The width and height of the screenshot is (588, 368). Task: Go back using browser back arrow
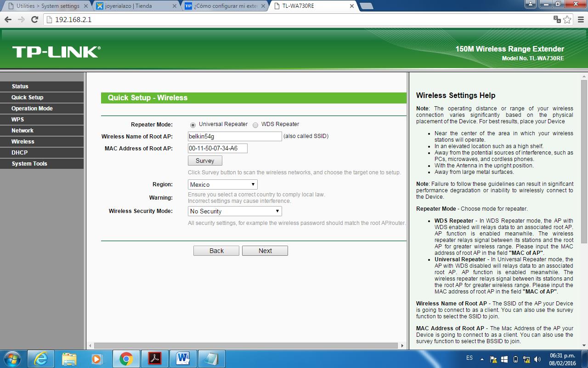[x=8, y=19]
